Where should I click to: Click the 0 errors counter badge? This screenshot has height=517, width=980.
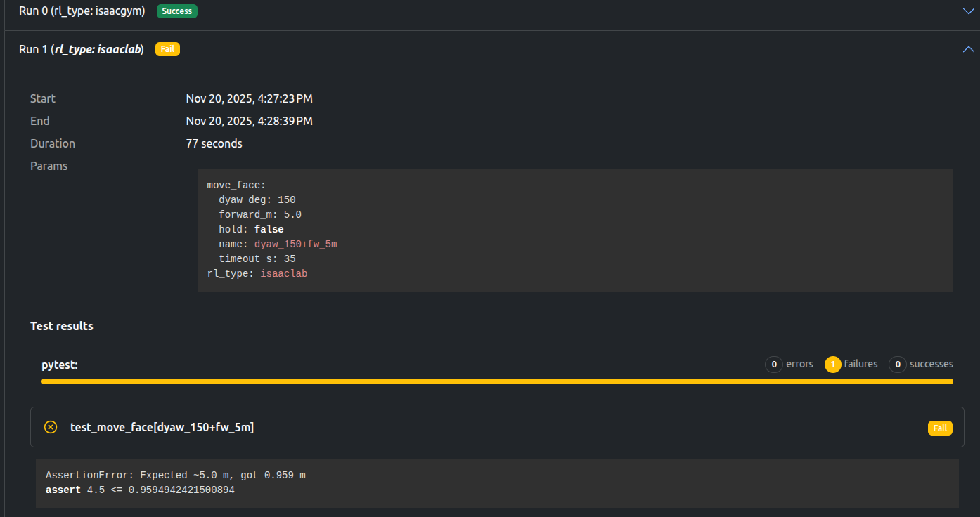point(774,364)
